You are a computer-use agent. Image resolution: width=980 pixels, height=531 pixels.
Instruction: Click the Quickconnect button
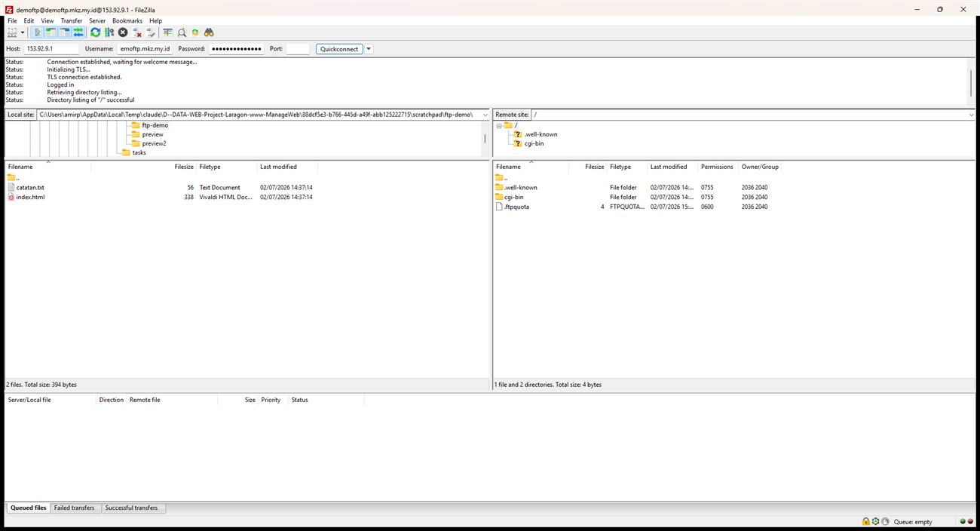click(339, 49)
